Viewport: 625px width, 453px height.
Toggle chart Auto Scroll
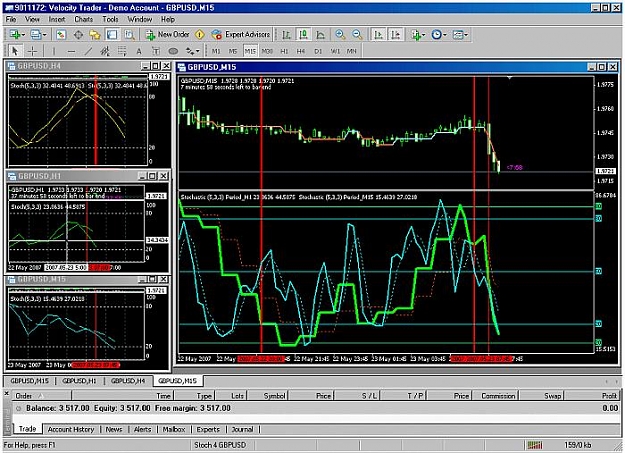tap(378, 35)
